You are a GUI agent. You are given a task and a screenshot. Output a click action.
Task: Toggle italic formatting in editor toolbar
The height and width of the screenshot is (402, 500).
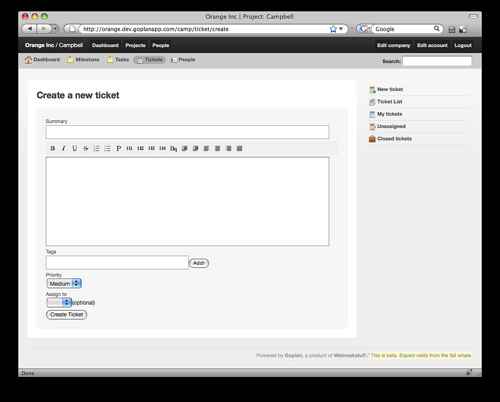click(64, 148)
